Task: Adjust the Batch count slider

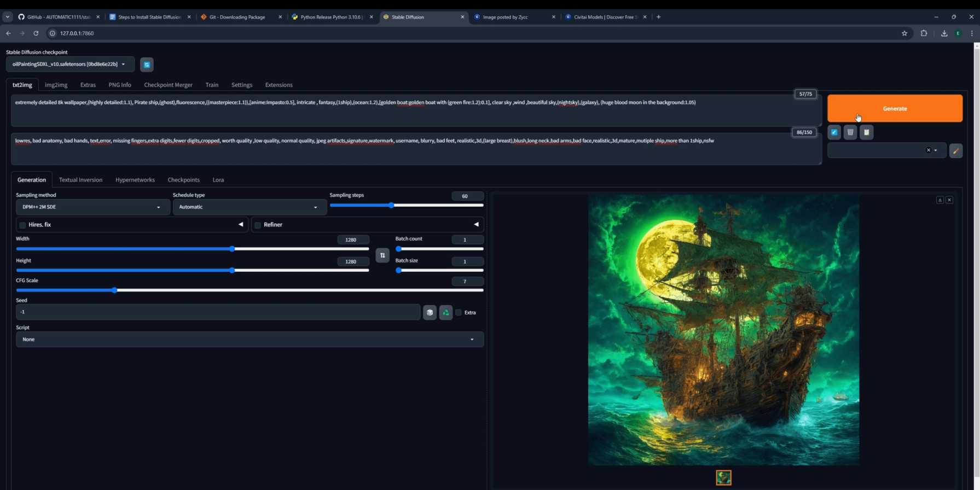Action: click(x=439, y=249)
